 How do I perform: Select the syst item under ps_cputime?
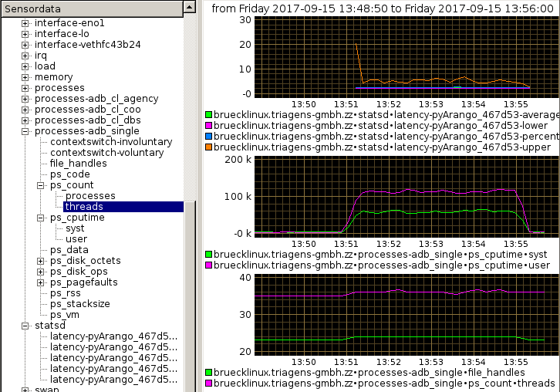pos(75,228)
